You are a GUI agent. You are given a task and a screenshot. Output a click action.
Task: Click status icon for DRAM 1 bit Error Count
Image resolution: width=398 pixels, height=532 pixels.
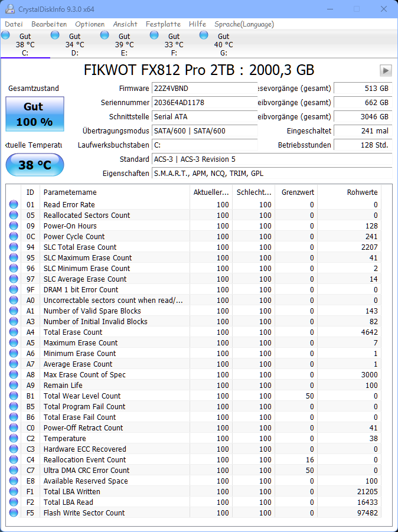point(14,289)
